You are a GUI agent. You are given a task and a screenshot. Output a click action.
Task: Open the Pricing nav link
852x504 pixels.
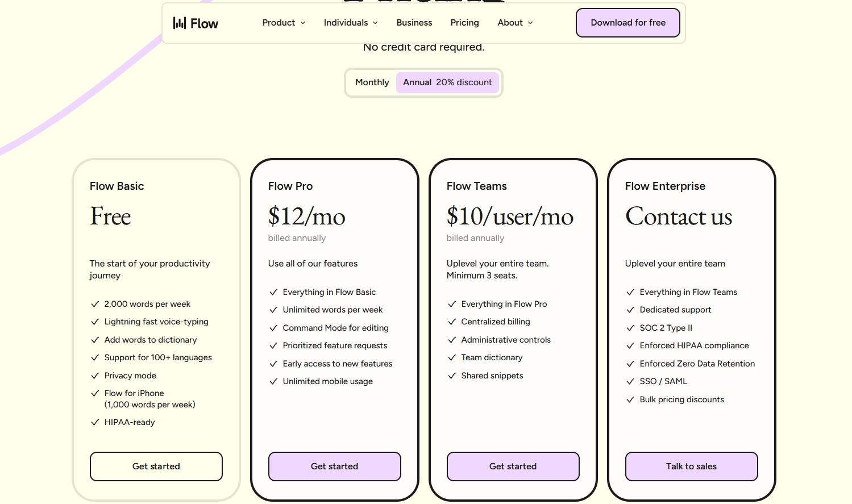point(464,23)
